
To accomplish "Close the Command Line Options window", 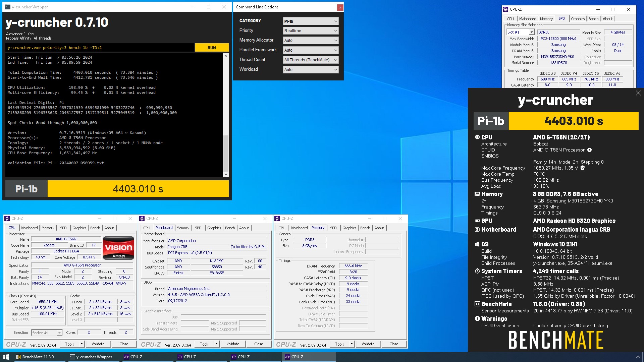I will point(340,7).
